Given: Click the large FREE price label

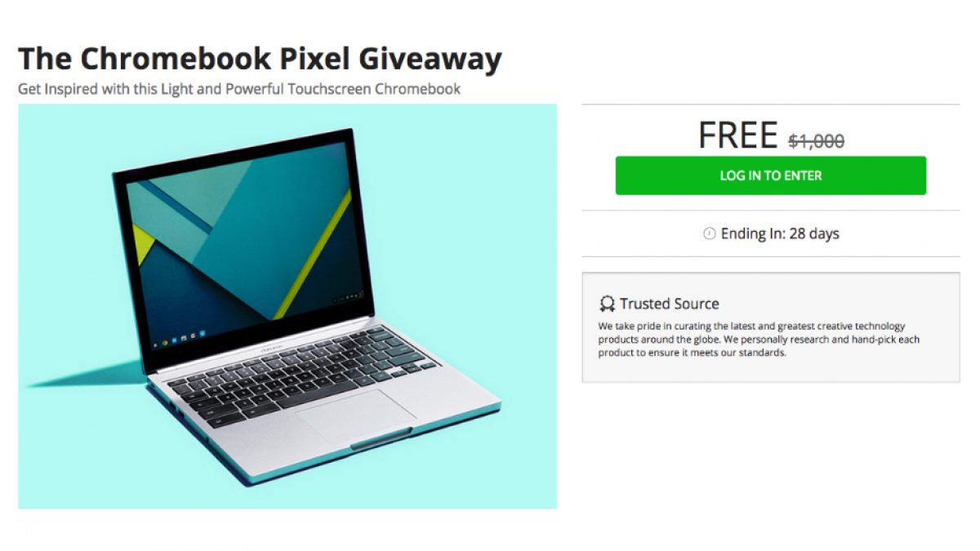Looking at the screenshot, I should [737, 136].
